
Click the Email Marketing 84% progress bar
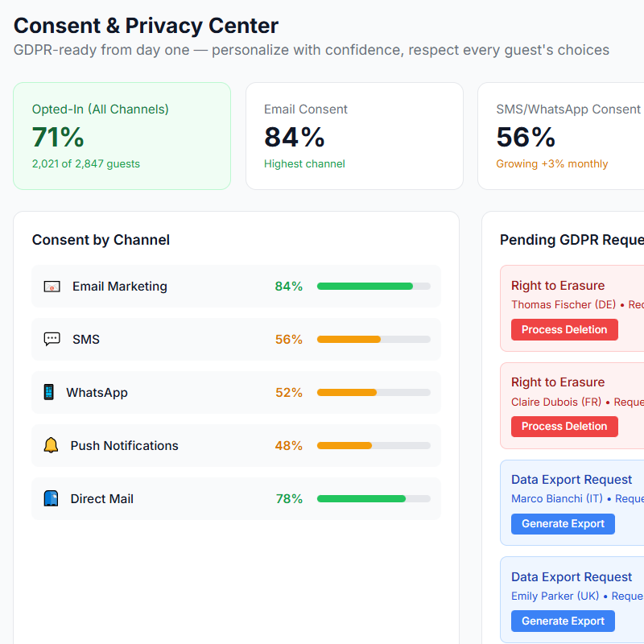coord(374,286)
